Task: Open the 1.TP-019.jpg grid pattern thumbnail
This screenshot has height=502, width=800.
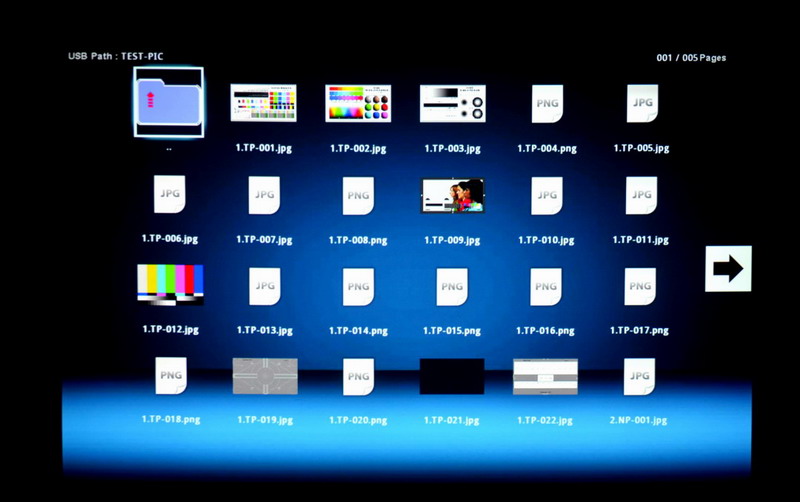Action: [264, 376]
